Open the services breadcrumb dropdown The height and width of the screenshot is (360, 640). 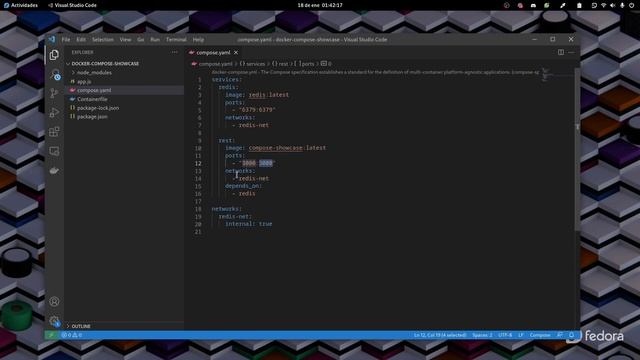(x=252, y=64)
